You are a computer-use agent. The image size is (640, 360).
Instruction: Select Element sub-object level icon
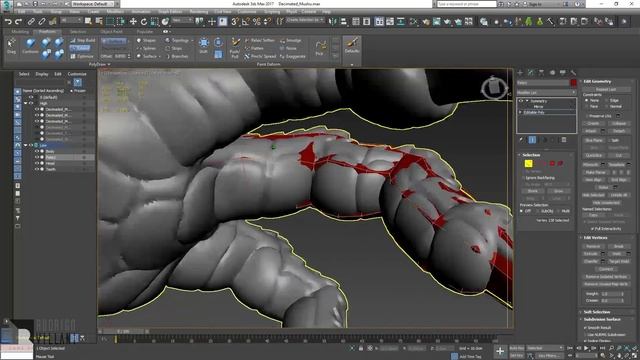point(560,163)
